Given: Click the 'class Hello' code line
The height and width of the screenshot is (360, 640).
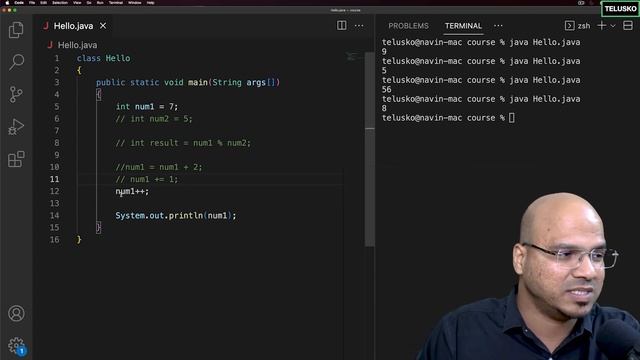Looking at the screenshot, I should click(x=104, y=58).
